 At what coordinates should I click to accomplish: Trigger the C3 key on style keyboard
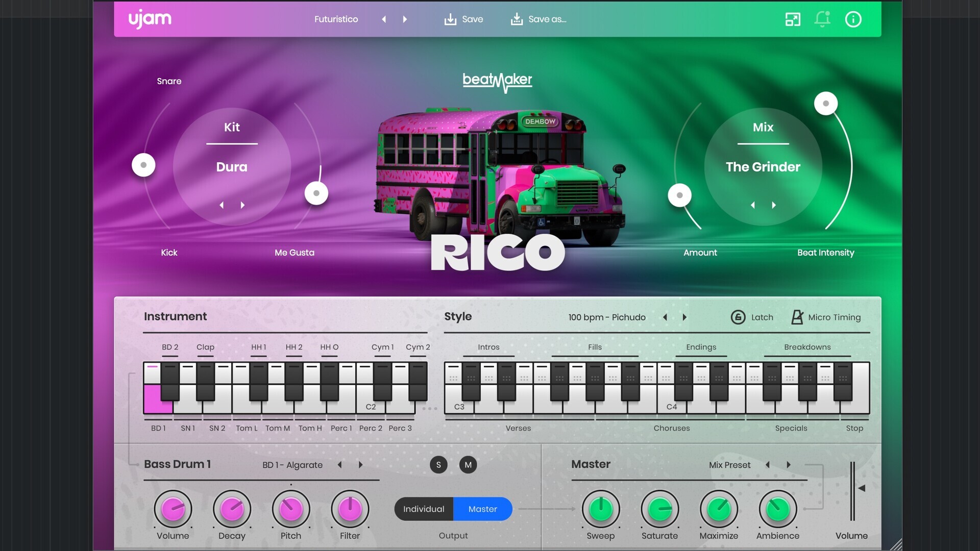(x=459, y=407)
